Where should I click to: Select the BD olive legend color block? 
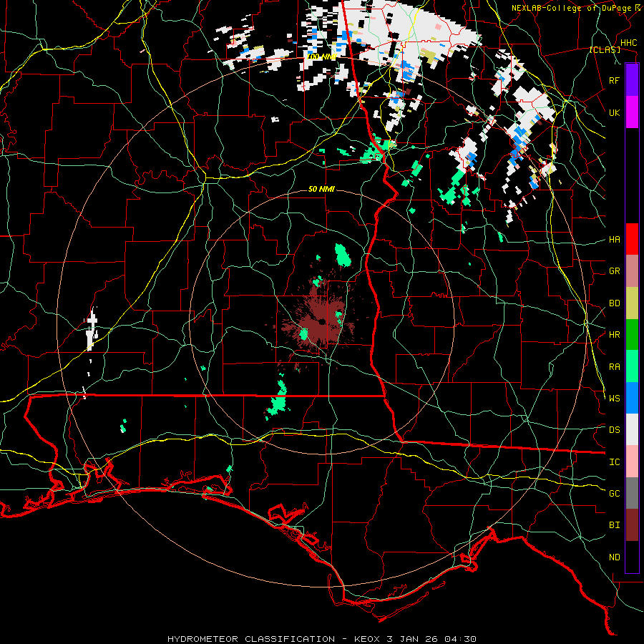632,303
